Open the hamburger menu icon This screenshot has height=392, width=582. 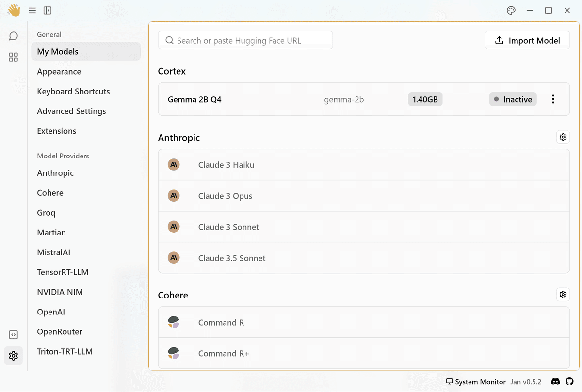pyautogui.click(x=32, y=10)
